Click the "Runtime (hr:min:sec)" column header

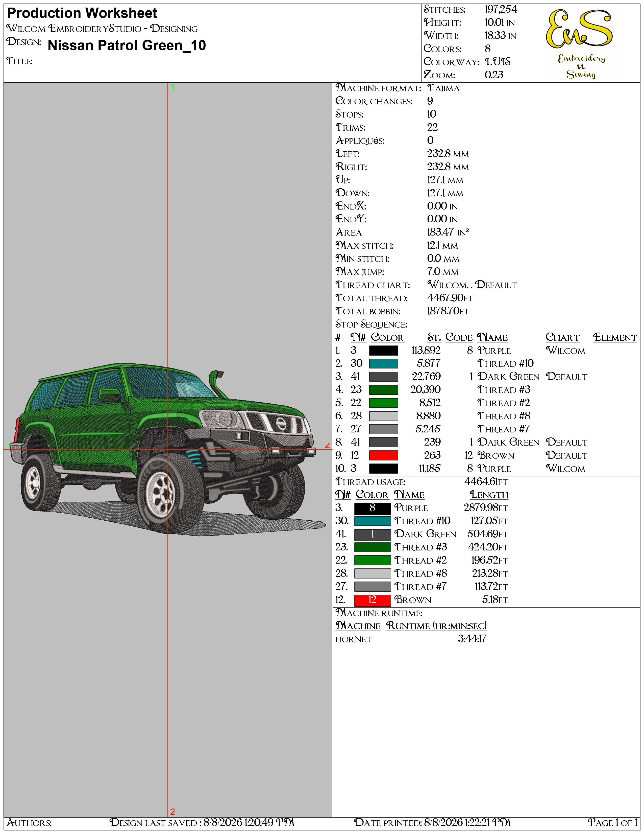(x=436, y=626)
